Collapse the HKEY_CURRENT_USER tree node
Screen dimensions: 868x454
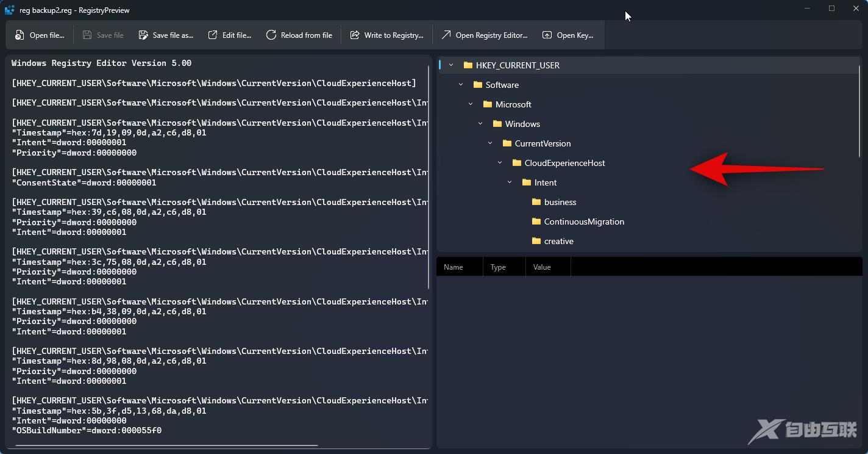click(451, 65)
